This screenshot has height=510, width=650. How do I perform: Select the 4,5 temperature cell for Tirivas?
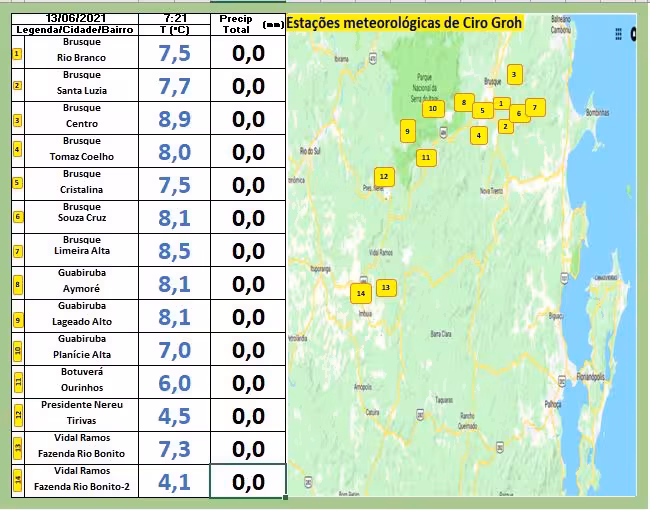pos(172,415)
